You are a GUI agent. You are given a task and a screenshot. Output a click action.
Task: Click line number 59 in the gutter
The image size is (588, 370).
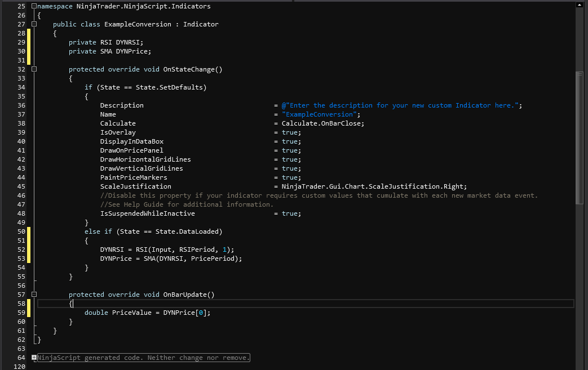pos(21,313)
